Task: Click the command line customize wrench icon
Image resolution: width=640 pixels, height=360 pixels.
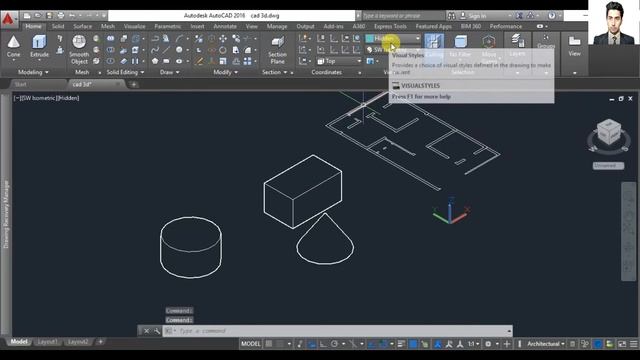Action: (x=157, y=331)
